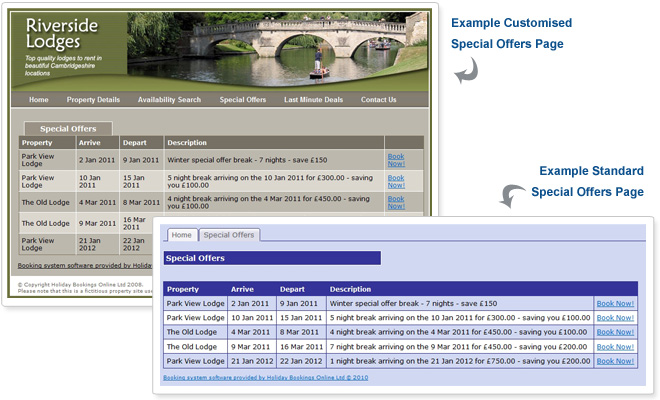Viewport: 660px width, 400px height.
Task: Click Book Now for 5 night break on standard page
Action: point(615,318)
